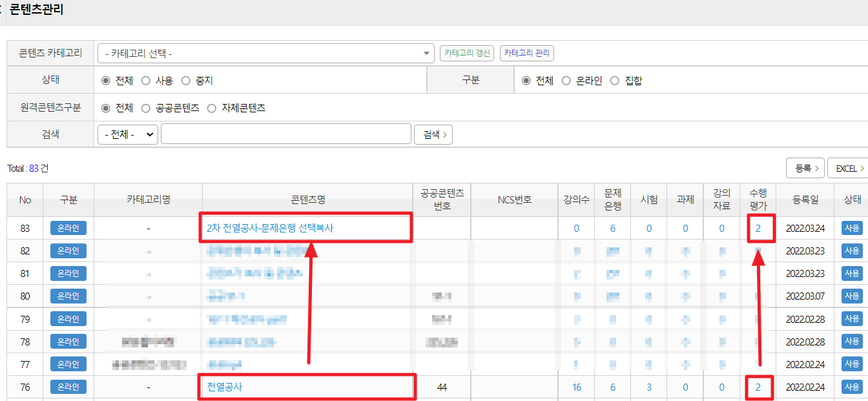Screen dimensions: 868x401
Task: Click the 카테고리 갱신 button
Action: (x=466, y=54)
